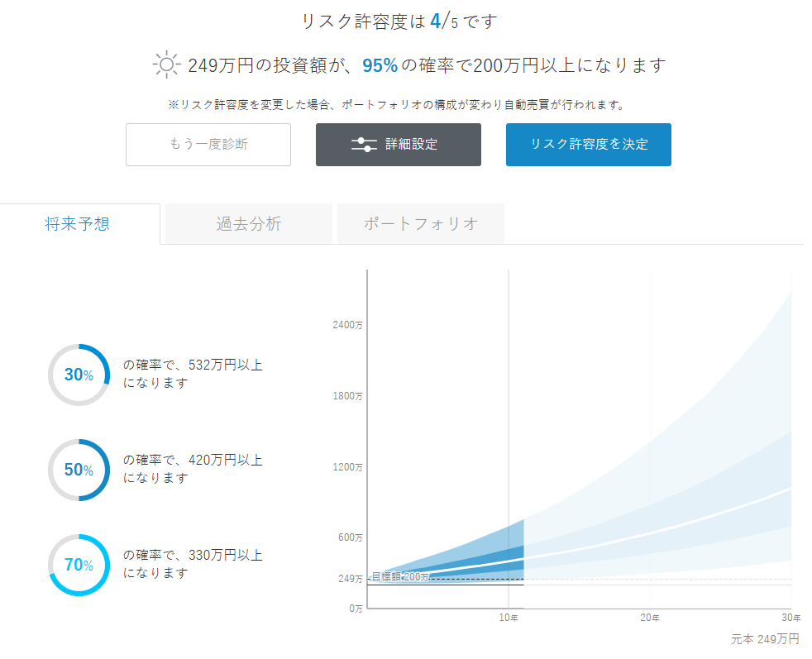Select the 30年 axis label on the chart
Image resolution: width=812 pixels, height=659 pixels.
(x=791, y=616)
